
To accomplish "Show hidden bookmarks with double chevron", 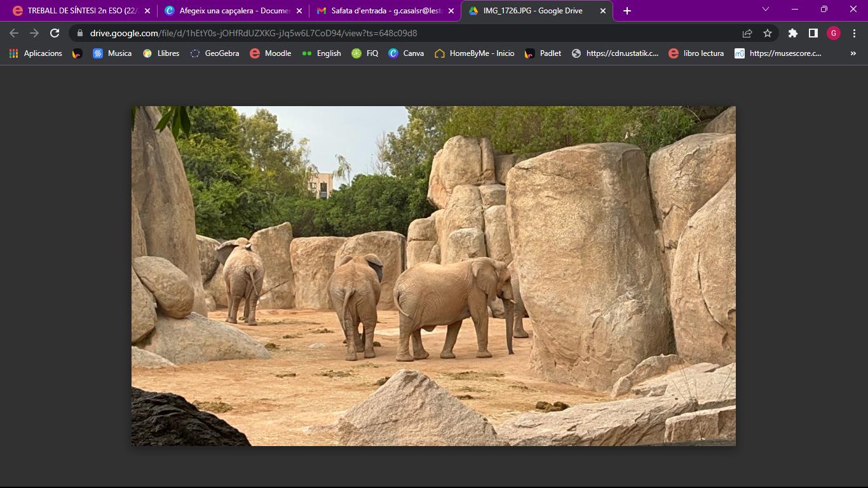I will pos(853,53).
